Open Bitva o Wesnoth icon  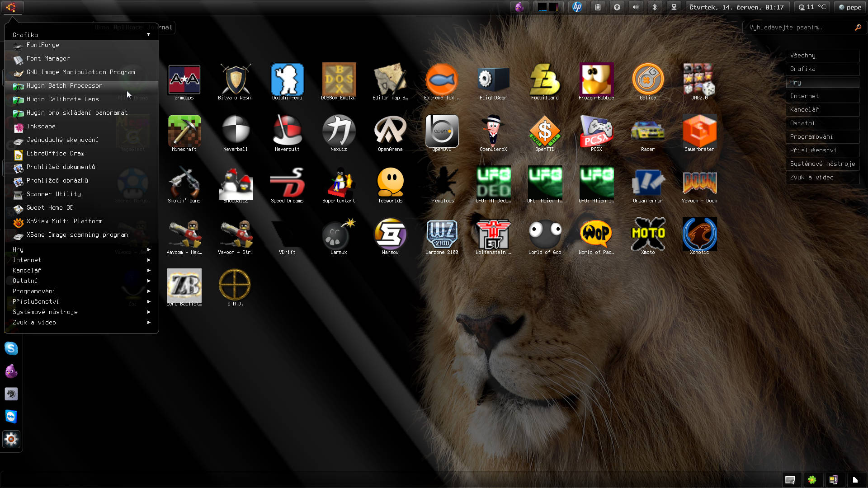click(x=236, y=80)
